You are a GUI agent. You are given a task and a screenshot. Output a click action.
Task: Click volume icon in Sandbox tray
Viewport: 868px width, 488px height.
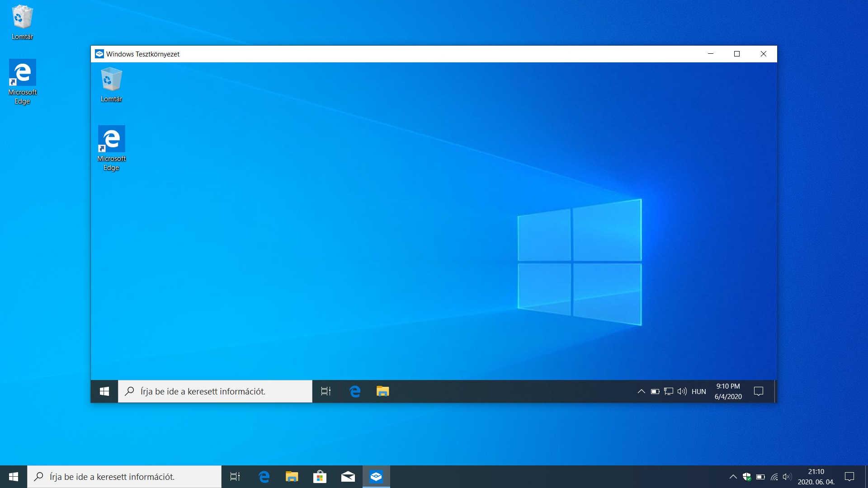[682, 391]
